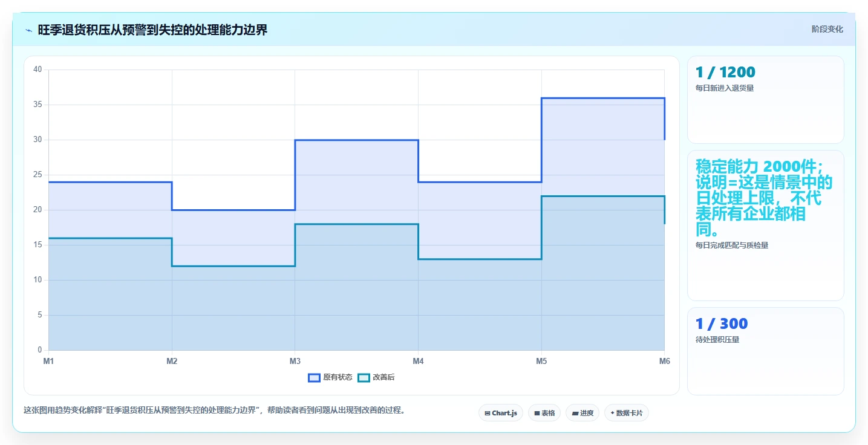Click the 每日新进入退货量 caption

pyautogui.click(x=725, y=88)
